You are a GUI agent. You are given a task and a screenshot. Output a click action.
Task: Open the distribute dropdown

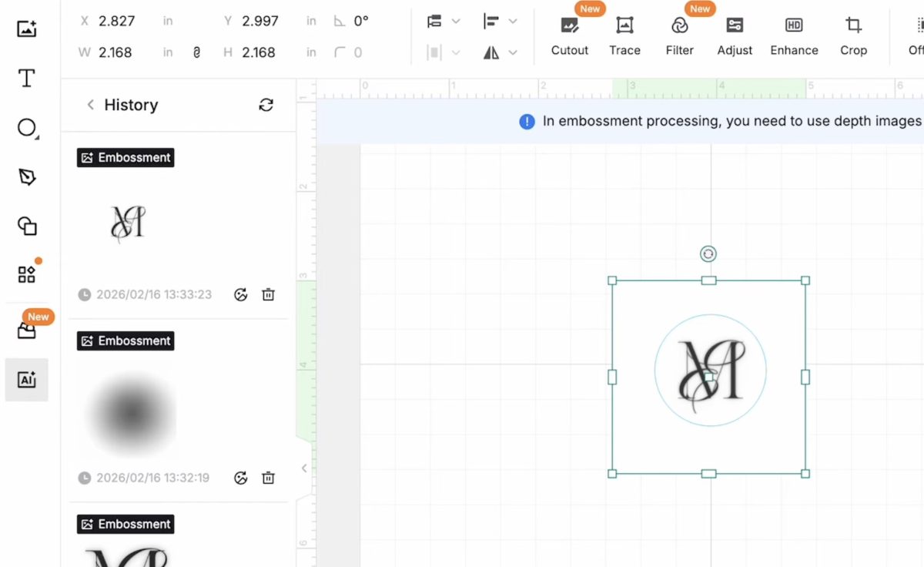444,52
